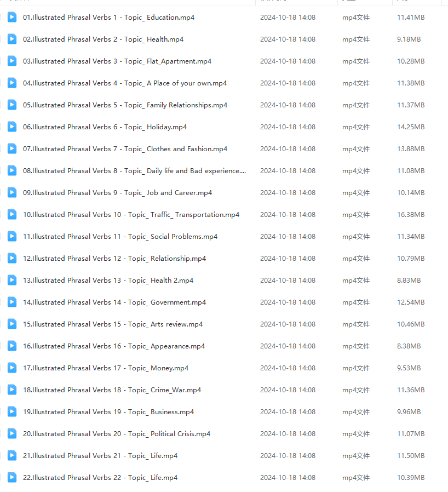Viewport: 448px width, 492px height.
Task: Select file name 04 A Place of your own
Action: point(125,83)
